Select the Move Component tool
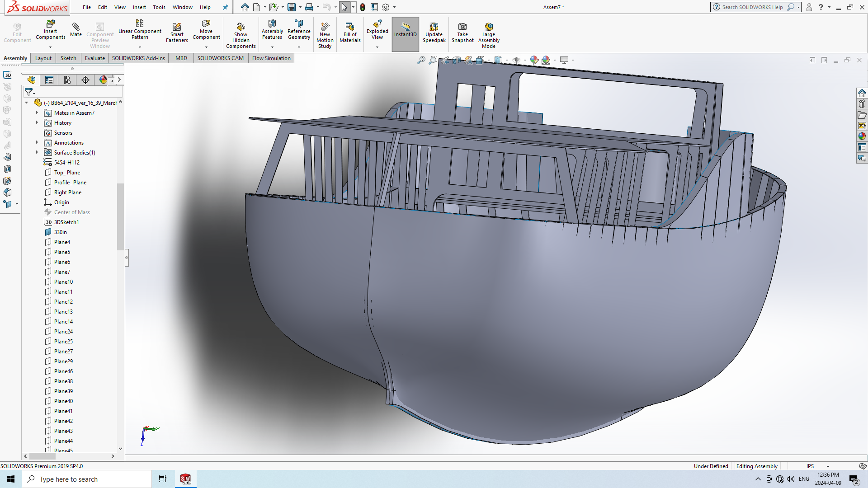The height and width of the screenshot is (488, 868). tap(206, 30)
